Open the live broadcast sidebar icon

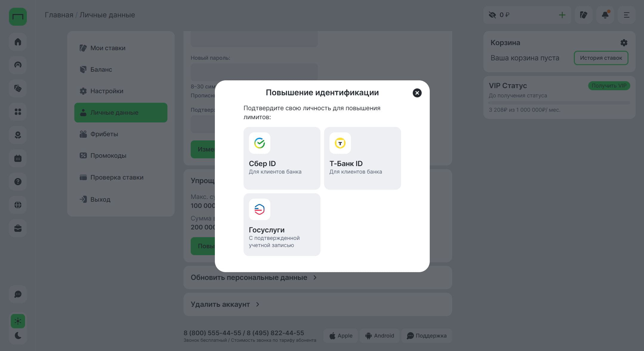[x=18, y=65]
